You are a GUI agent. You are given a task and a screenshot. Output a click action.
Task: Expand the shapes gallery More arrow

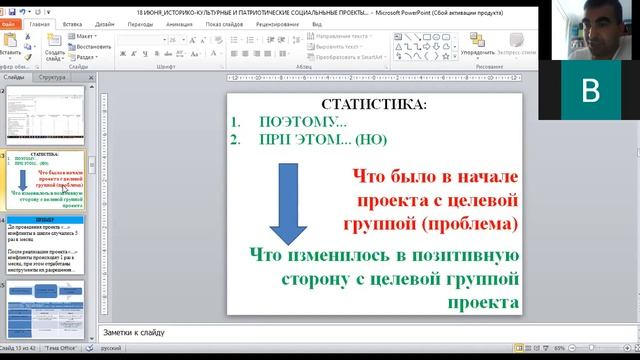pos(455,57)
